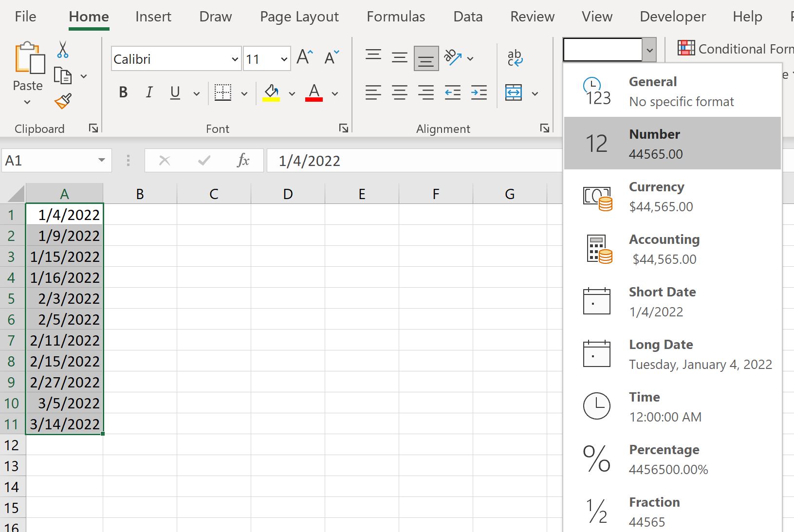Toggle bold formatting
794x532 pixels.
pyautogui.click(x=123, y=92)
